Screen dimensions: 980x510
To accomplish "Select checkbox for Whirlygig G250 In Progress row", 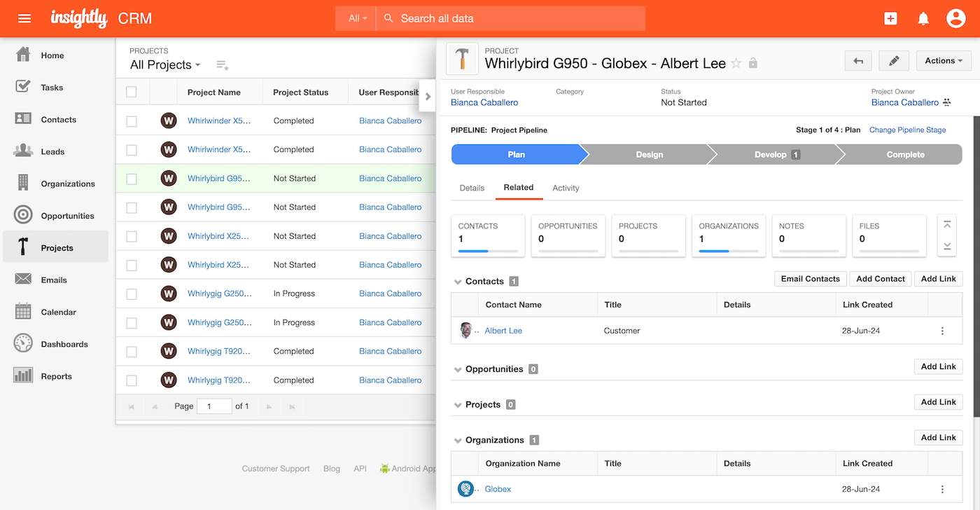I will pyautogui.click(x=132, y=294).
